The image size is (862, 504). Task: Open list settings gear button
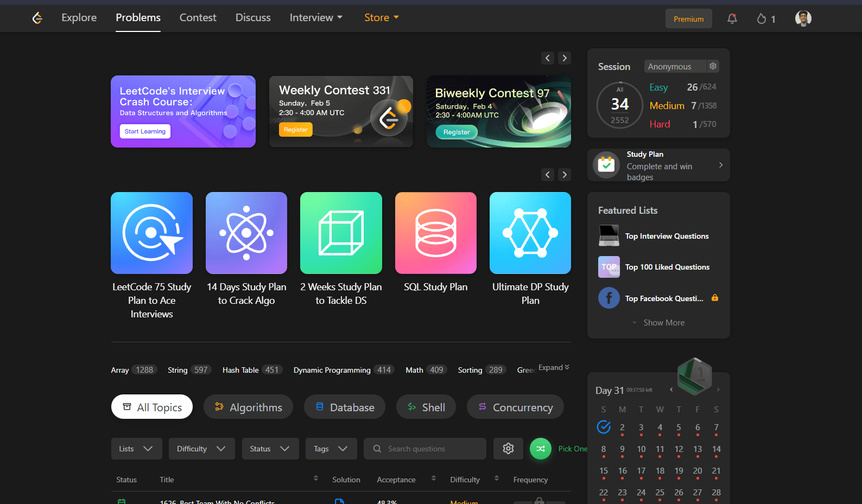tap(508, 449)
